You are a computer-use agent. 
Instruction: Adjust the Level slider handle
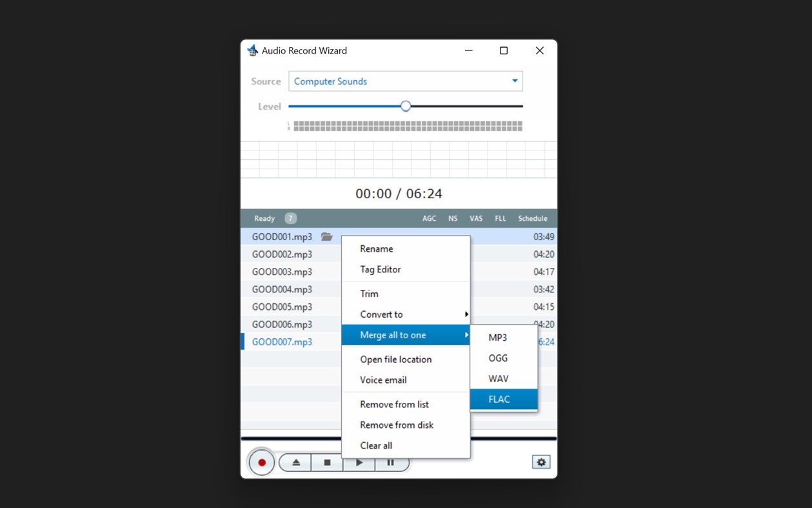click(x=405, y=105)
